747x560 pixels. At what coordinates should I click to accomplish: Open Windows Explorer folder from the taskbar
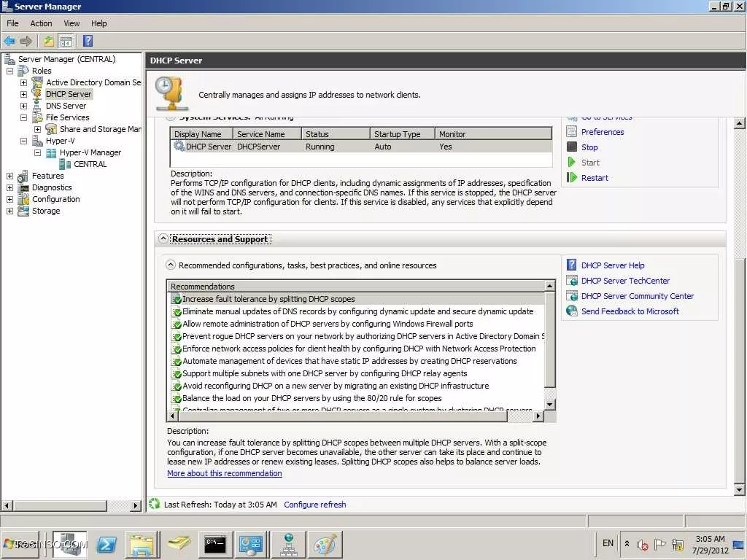click(142, 545)
